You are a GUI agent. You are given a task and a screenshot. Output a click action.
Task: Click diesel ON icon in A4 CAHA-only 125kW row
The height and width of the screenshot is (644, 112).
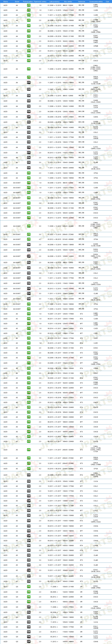[x=29, y=117]
